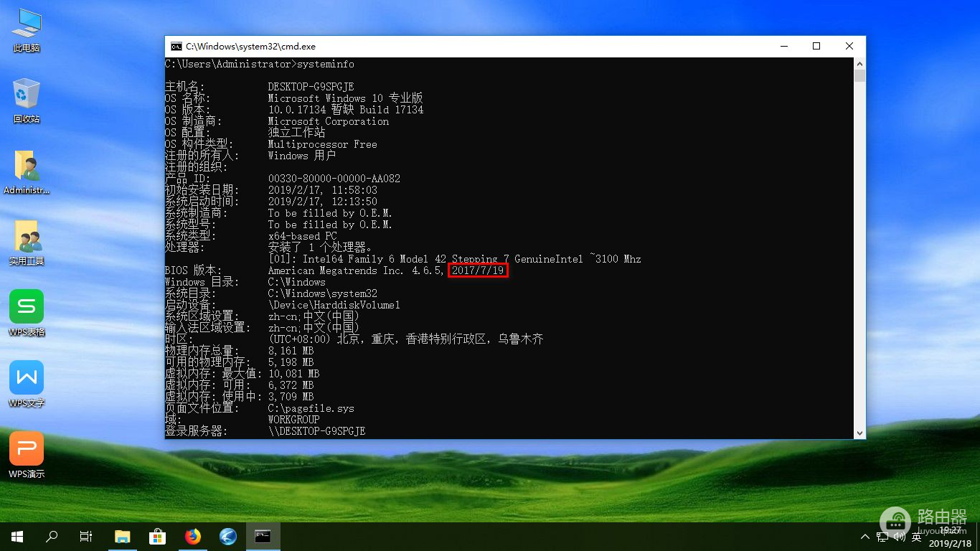The image size is (980, 551).
Task: Click '安装了 1 个处理器' text
Action: tap(319, 248)
